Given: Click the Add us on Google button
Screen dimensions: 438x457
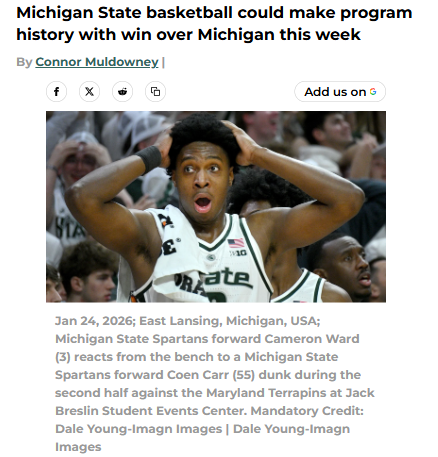Looking at the screenshot, I should click(x=340, y=92).
